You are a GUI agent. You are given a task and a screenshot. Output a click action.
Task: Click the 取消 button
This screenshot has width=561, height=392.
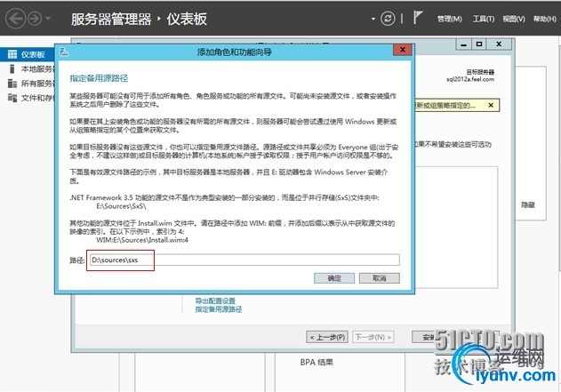pyautogui.click(x=380, y=278)
